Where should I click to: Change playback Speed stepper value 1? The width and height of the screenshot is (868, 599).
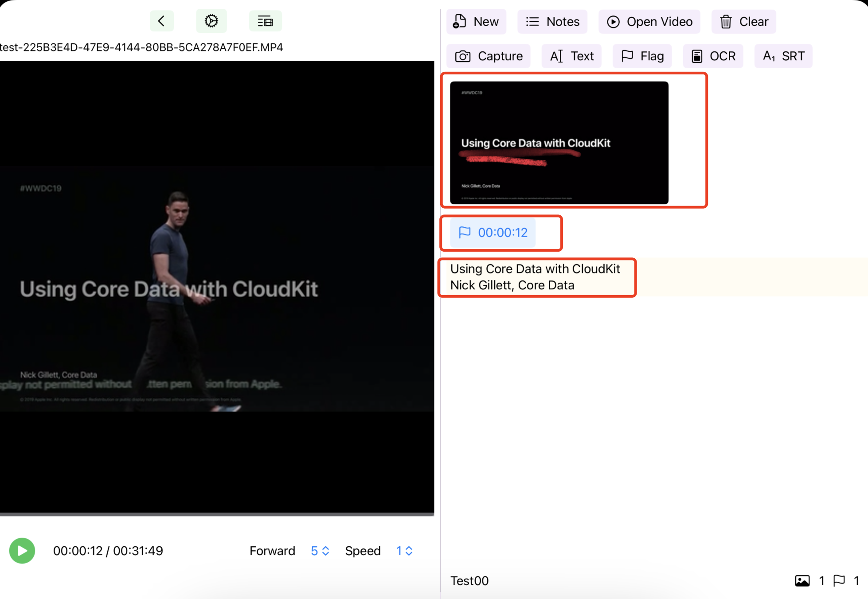404,551
